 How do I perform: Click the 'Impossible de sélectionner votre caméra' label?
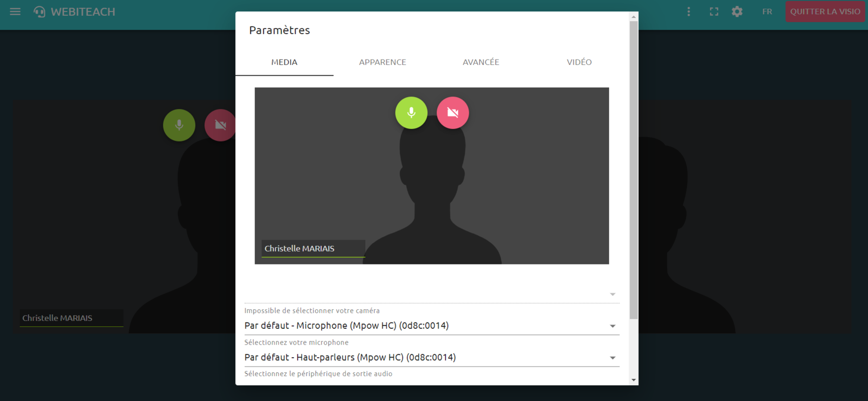[x=312, y=311]
